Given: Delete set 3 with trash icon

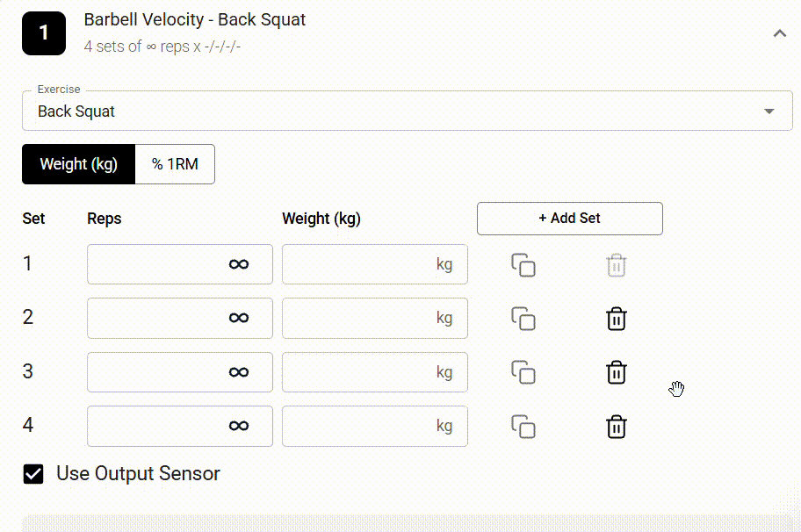Looking at the screenshot, I should tap(616, 372).
